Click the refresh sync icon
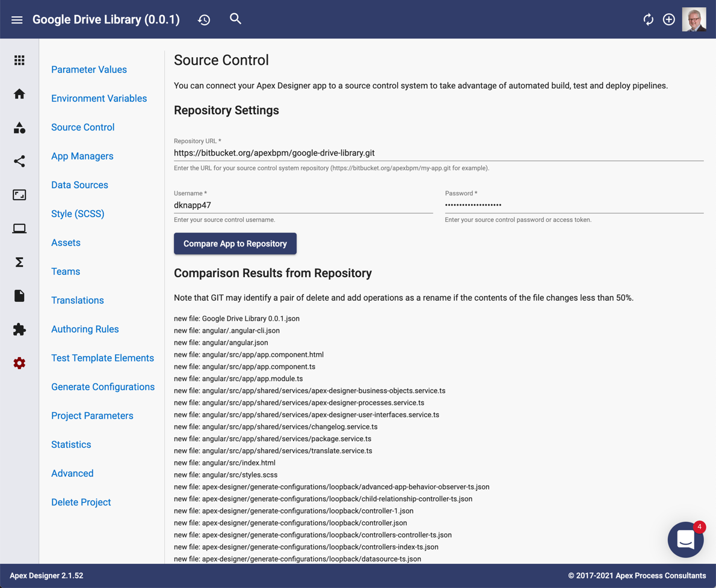The image size is (716, 588). point(648,20)
